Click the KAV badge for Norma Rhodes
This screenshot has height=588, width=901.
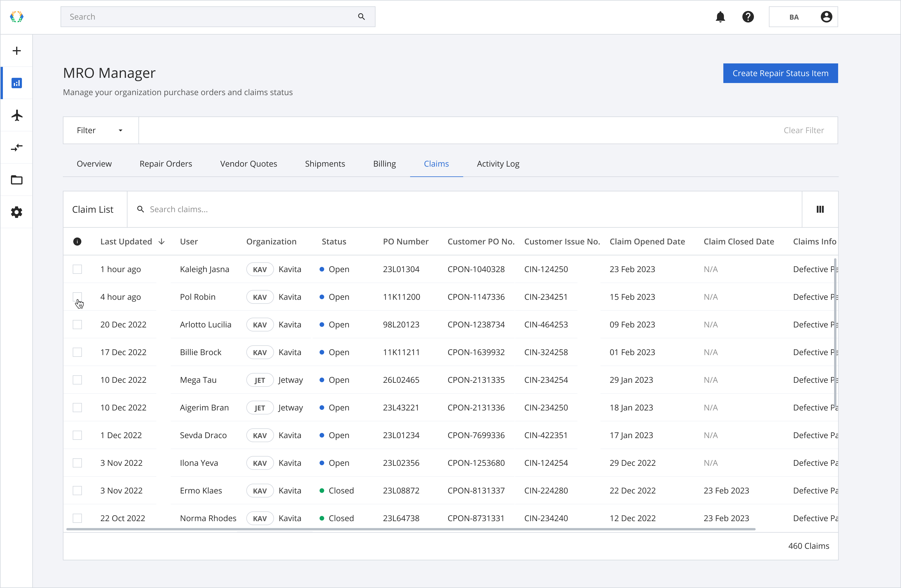pos(260,518)
